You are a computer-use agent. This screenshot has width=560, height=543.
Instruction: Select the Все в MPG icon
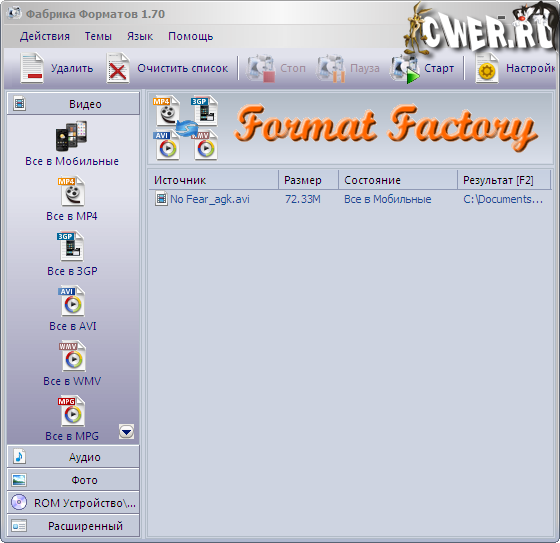(71, 411)
